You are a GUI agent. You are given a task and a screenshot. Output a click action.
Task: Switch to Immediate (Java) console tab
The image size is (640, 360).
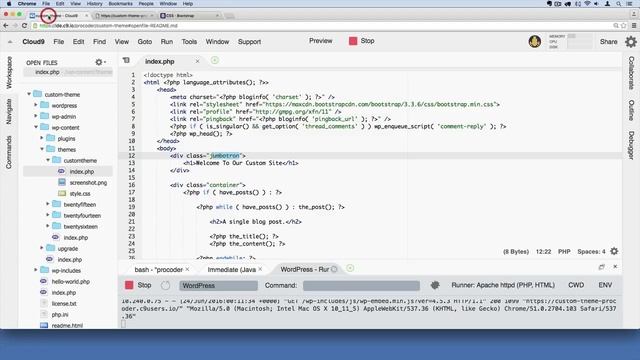click(231, 269)
